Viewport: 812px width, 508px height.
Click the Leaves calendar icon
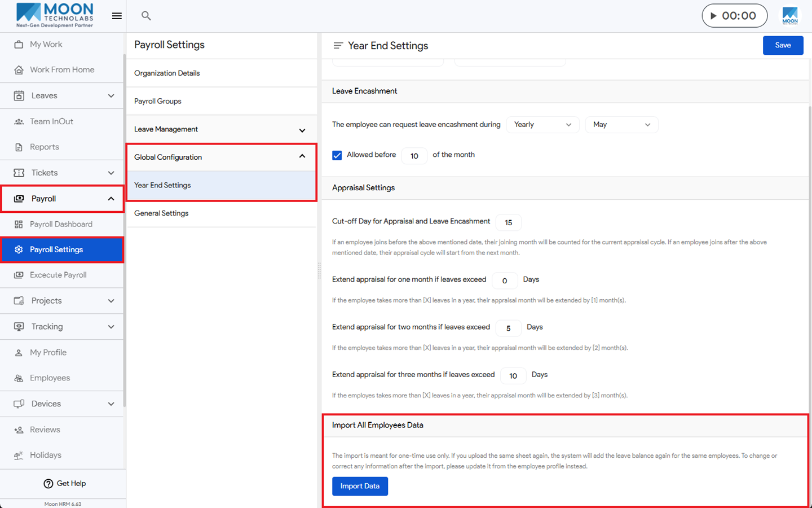tap(19, 96)
